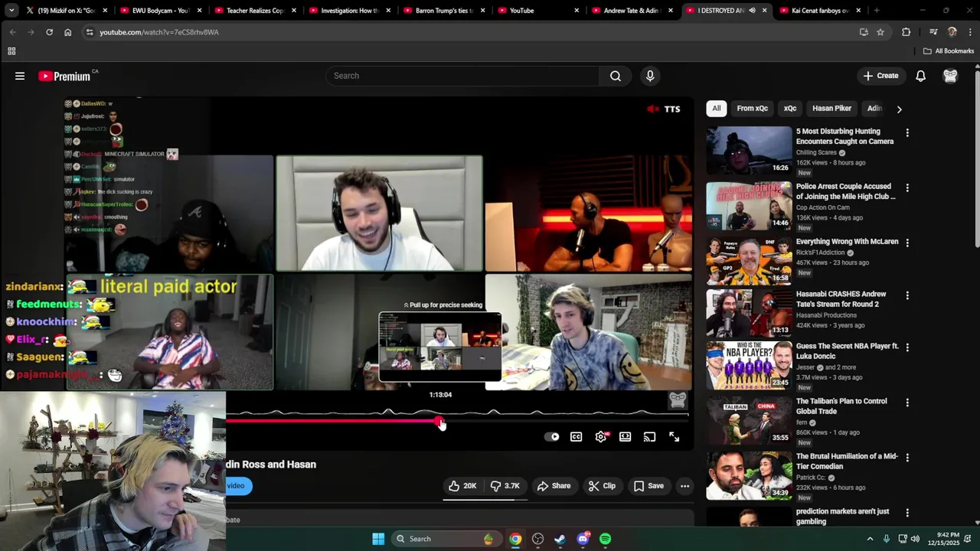The image size is (980, 551).
Task: Show more filter chips with right arrow
Action: [900, 109]
